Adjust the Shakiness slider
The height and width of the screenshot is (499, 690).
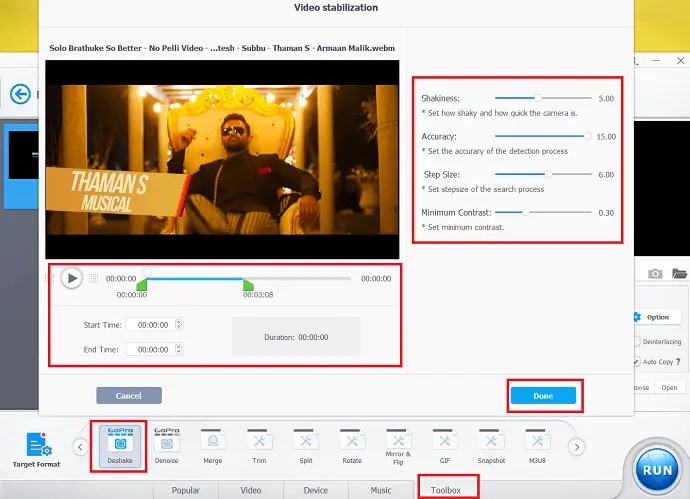pyautogui.click(x=538, y=99)
